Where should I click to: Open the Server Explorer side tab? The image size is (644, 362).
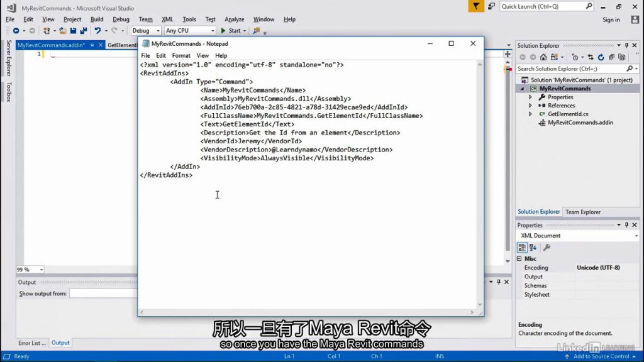[x=9, y=58]
